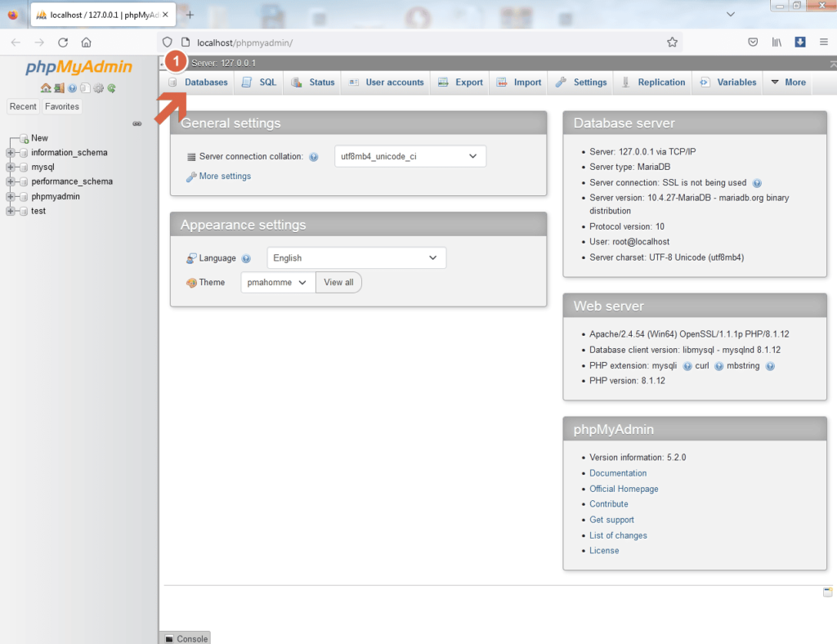The width and height of the screenshot is (837, 644).
Task: Toggle the link with main panel chain icon
Action: tap(137, 123)
